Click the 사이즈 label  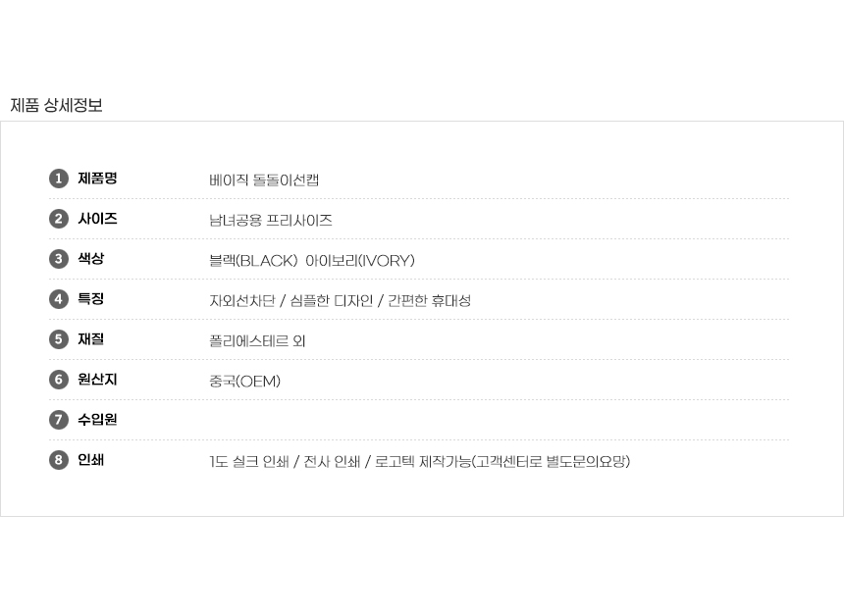[x=97, y=219]
